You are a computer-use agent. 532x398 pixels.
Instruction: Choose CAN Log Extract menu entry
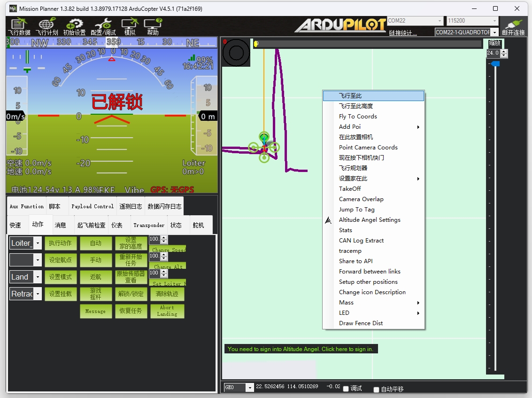pos(374,241)
